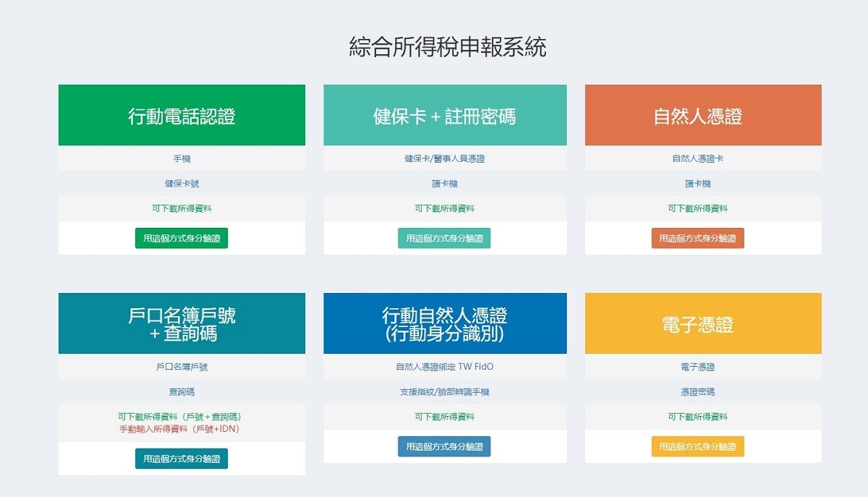Click 讀卡機 row in 健保卡+註冊密碼 card
This screenshot has height=497, width=868.
point(445,184)
